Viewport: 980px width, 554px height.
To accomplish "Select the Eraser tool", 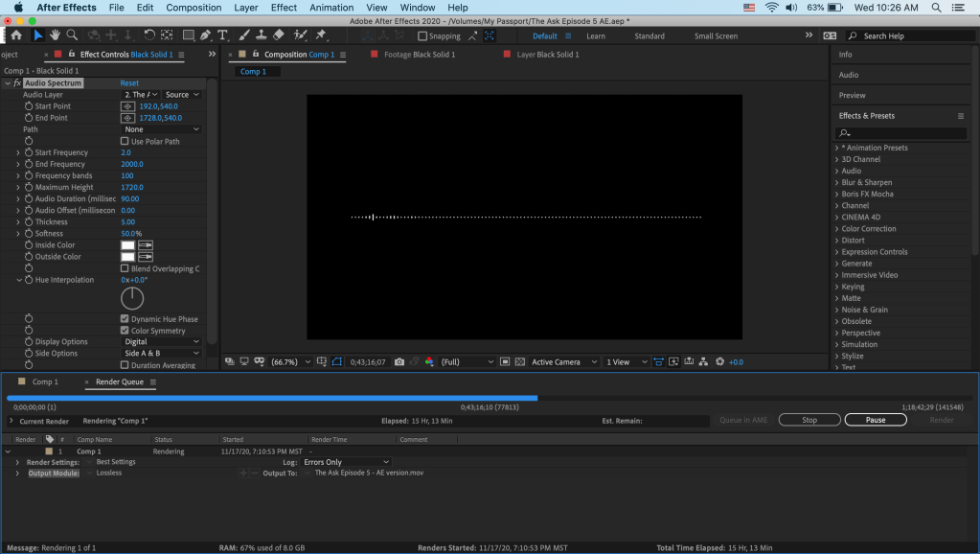I will coord(279,35).
